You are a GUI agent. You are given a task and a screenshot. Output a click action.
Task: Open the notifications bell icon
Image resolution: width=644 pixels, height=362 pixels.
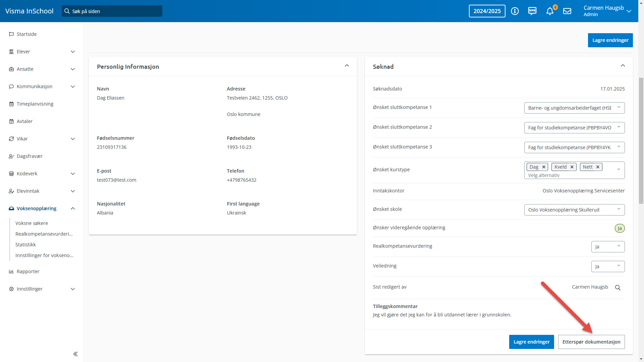550,11
